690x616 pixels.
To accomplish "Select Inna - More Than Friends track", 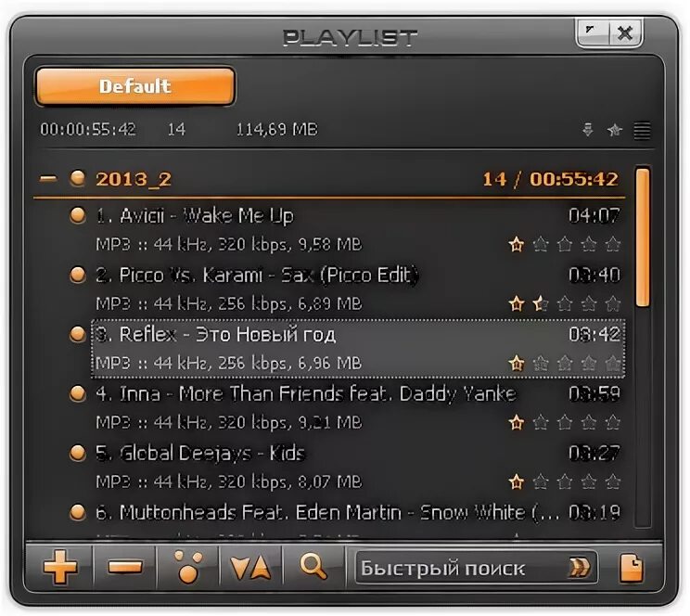I will [358, 408].
